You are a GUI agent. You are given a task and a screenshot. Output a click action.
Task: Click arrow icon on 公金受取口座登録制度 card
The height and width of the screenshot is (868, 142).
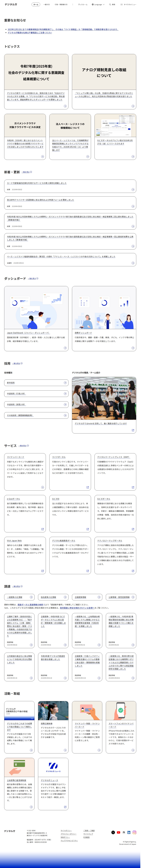(x=31, y=807)
